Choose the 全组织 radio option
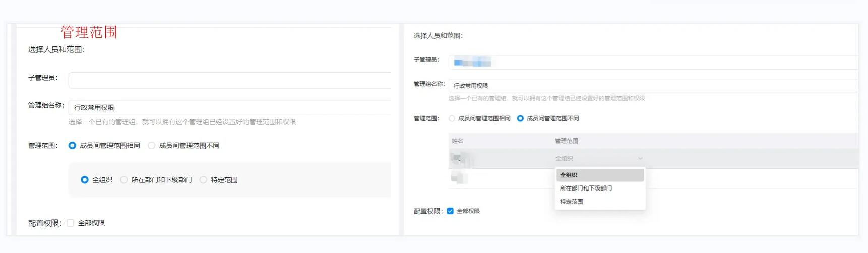This screenshot has width=868, height=253. (85, 180)
